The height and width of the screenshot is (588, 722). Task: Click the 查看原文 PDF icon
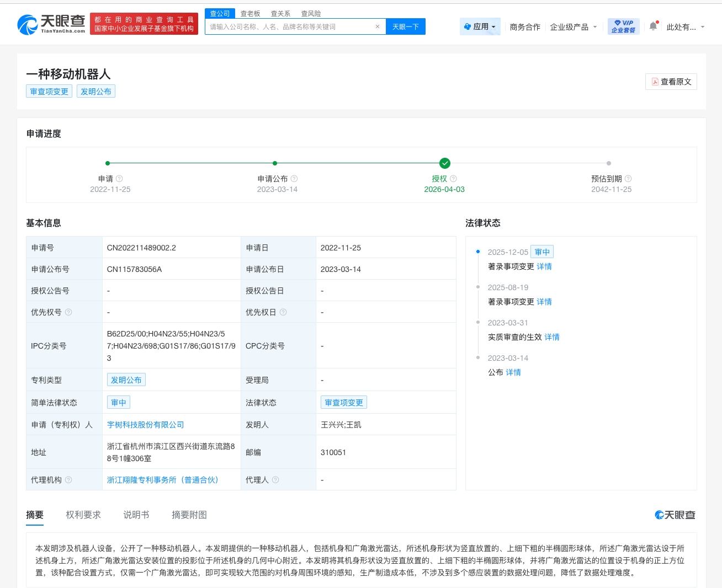(654, 82)
